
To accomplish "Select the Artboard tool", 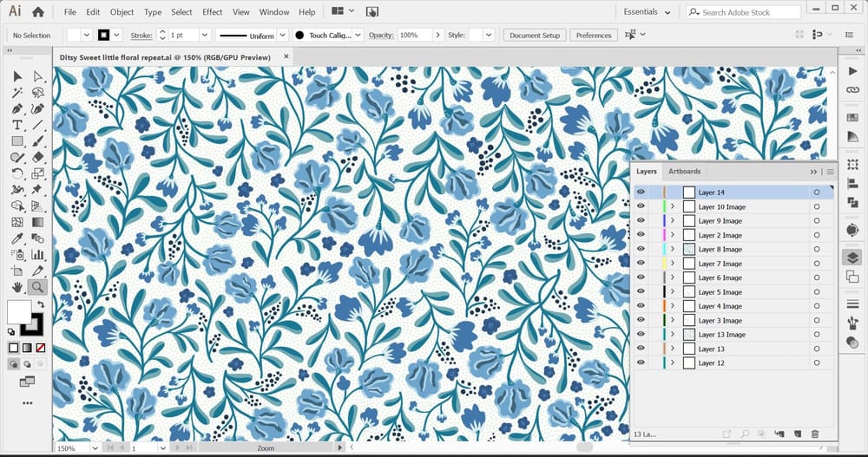I will tap(17, 271).
